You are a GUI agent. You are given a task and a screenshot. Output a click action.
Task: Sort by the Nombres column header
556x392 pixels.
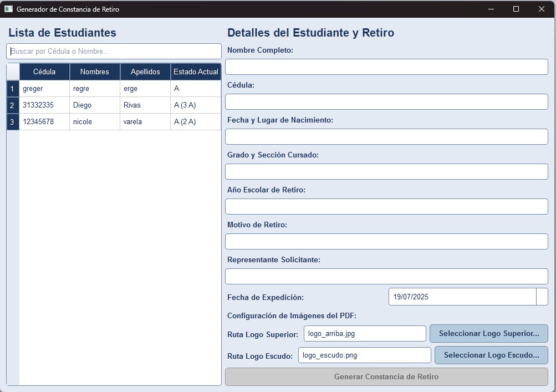[95, 72]
